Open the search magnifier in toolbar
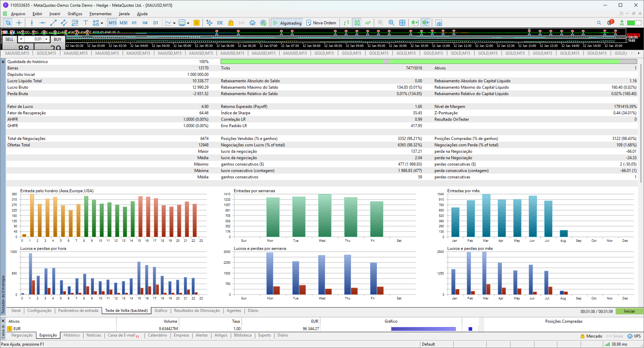644x348 pixels. [599, 23]
